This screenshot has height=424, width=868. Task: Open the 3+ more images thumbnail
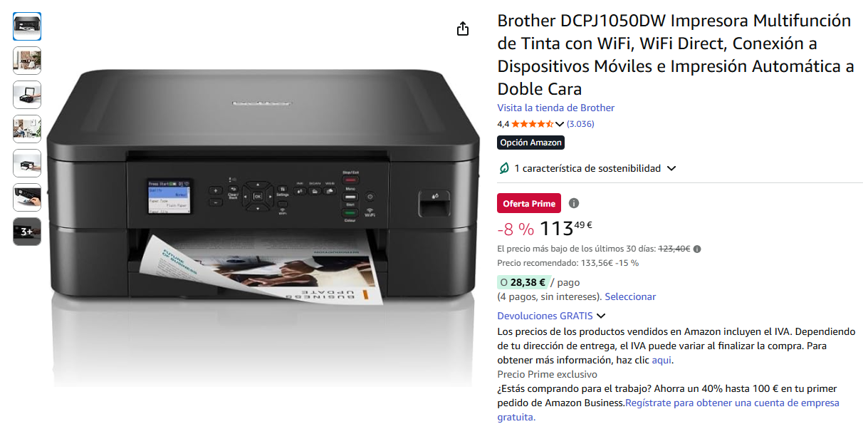[x=27, y=232]
